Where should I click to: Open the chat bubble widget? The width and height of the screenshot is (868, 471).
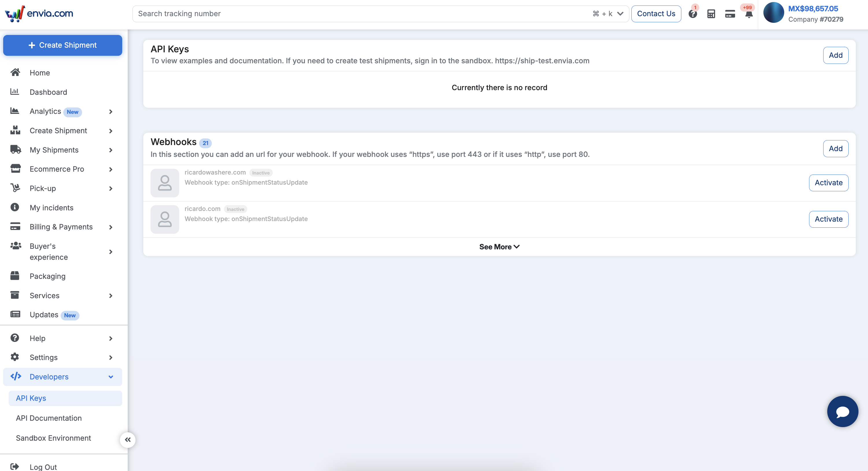[x=842, y=411]
